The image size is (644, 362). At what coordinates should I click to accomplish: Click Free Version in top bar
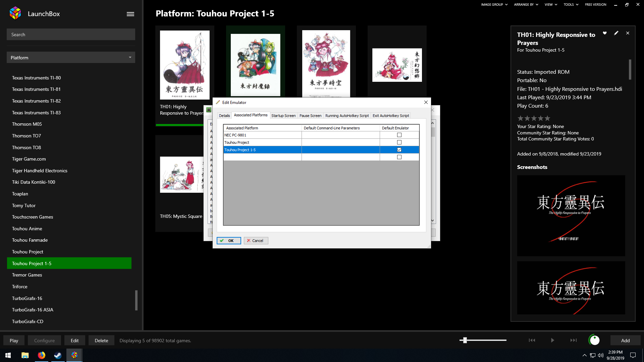596,5
